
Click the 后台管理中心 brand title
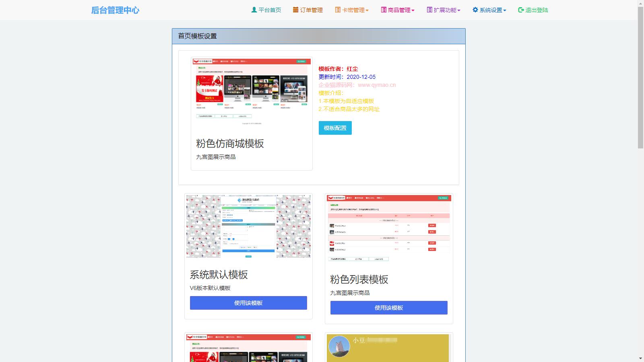[115, 10]
